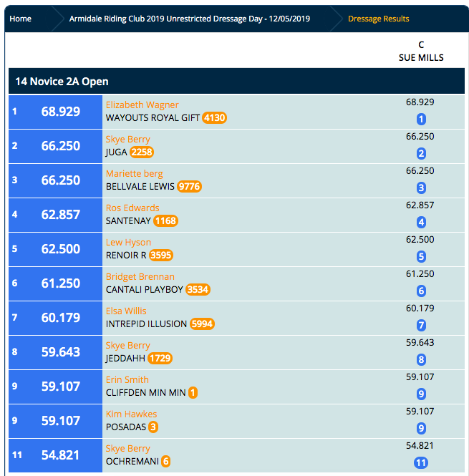Open Skye Berry riding JUGA
This screenshot has width=469, height=476.
coord(128,140)
